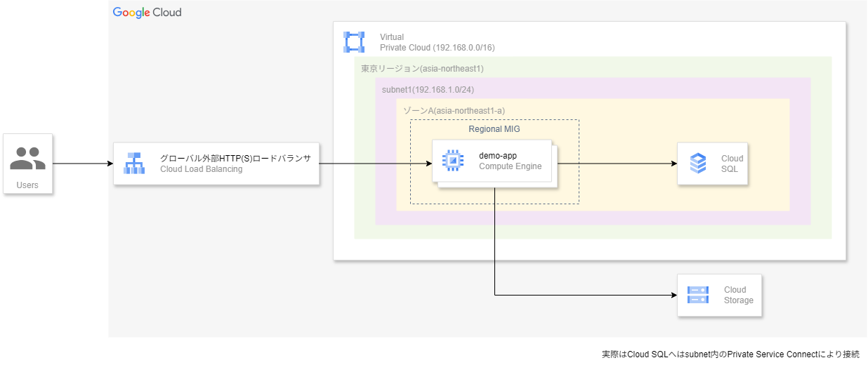Select the Compute Engine subtitle text

pos(511,166)
